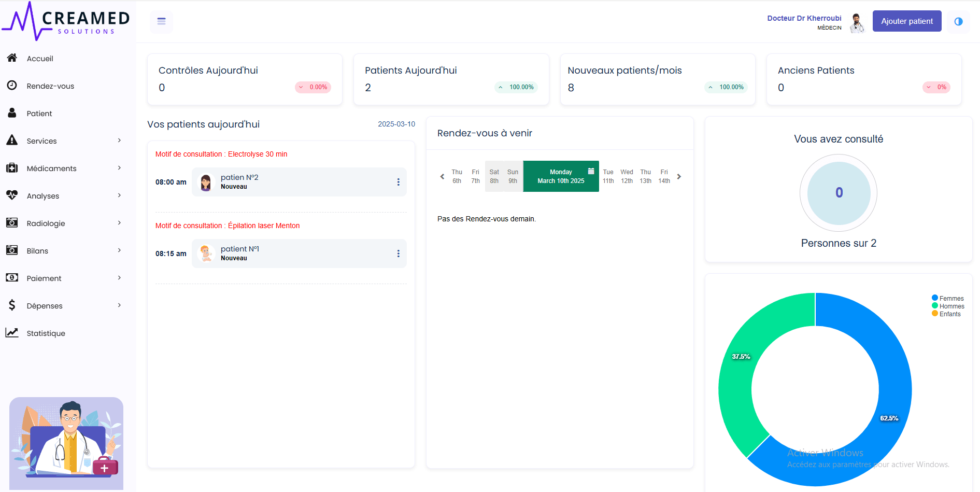The height and width of the screenshot is (492, 980).
Task: Select Sun 9th in the date strip
Action: click(x=513, y=176)
